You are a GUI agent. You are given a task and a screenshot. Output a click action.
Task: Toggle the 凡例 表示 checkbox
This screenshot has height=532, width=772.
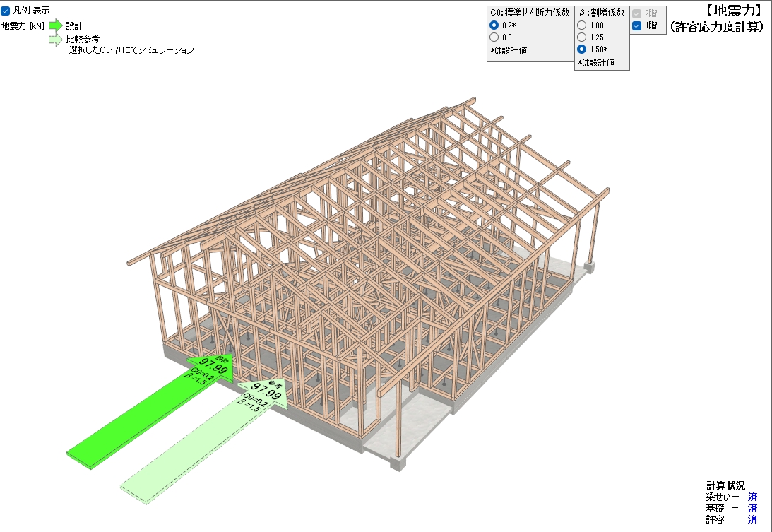(6, 11)
